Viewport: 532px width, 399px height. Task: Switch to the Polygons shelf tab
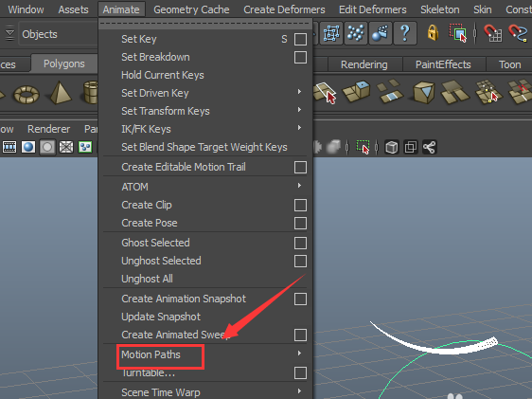pyautogui.click(x=64, y=63)
